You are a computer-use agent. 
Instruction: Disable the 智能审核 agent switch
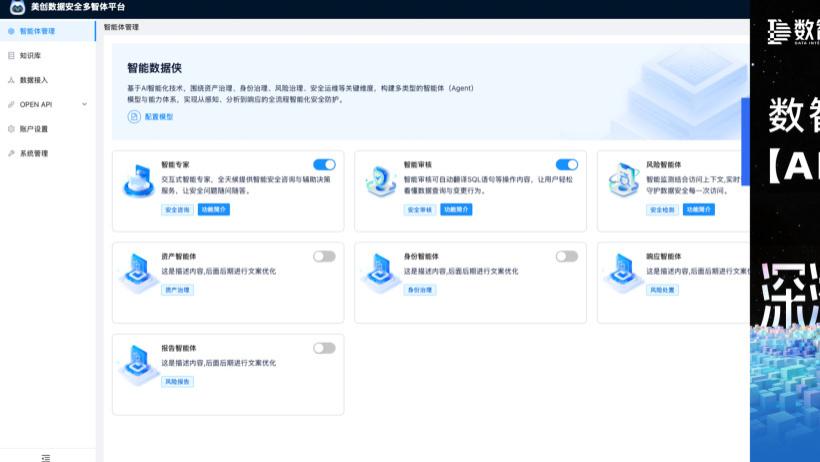click(x=567, y=165)
